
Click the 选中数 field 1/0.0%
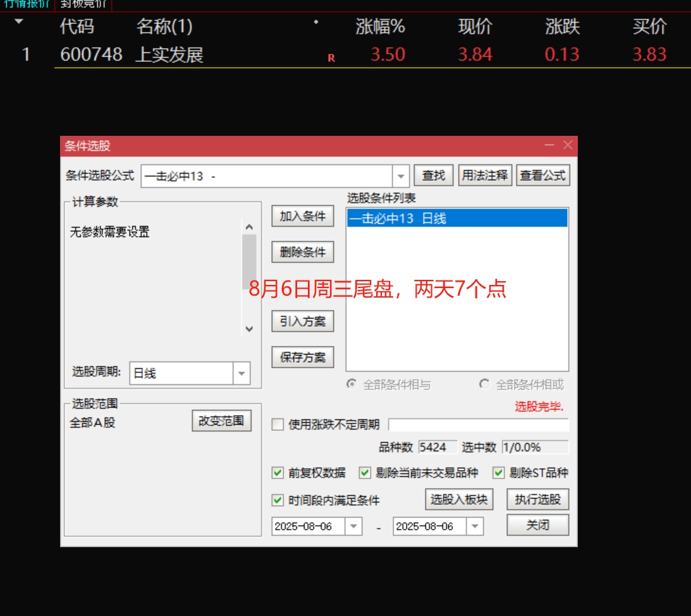pos(535,447)
